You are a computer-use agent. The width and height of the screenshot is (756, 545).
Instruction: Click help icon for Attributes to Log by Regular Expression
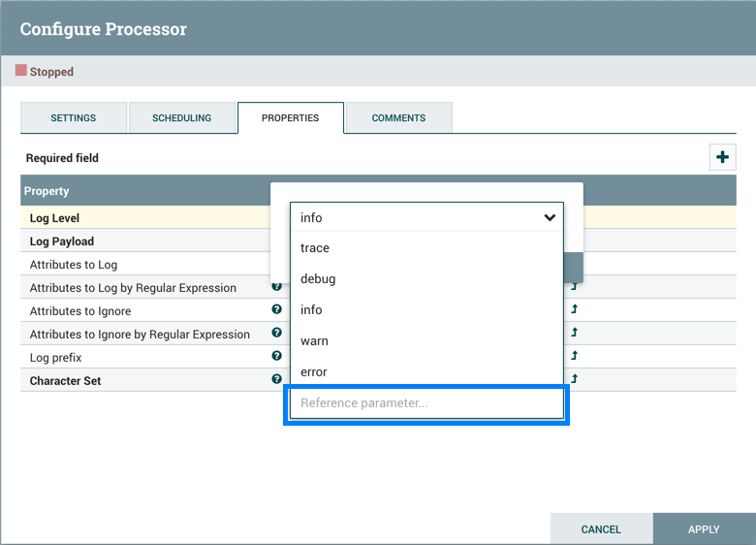click(277, 287)
